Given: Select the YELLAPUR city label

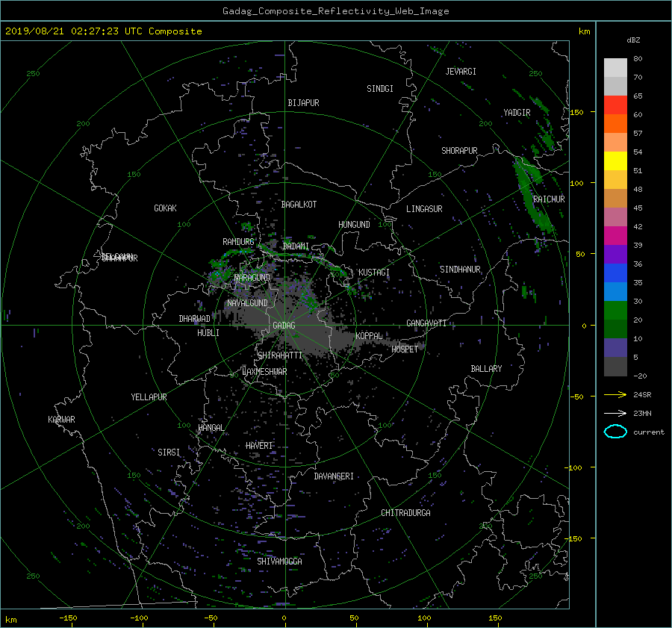Looking at the screenshot, I should (x=149, y=397).
